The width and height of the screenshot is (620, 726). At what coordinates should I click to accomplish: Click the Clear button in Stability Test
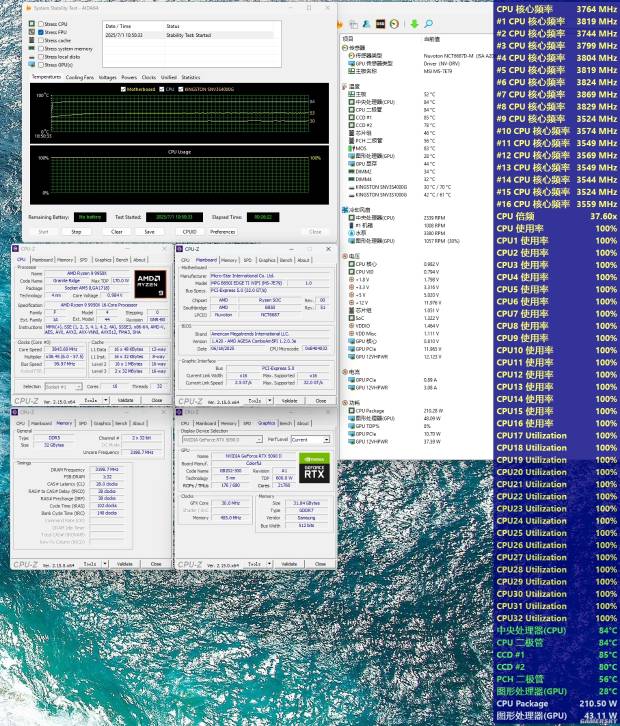117,232
